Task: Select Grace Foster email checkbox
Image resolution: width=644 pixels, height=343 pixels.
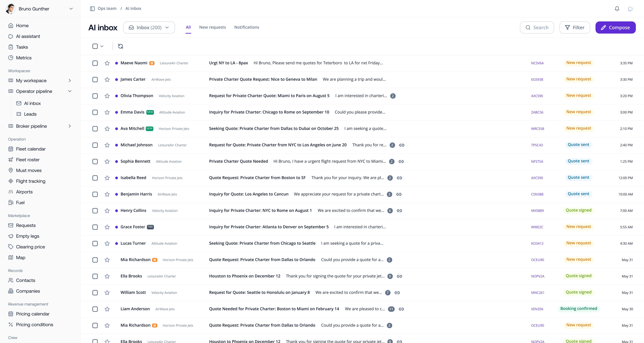Action: [95, 227]
